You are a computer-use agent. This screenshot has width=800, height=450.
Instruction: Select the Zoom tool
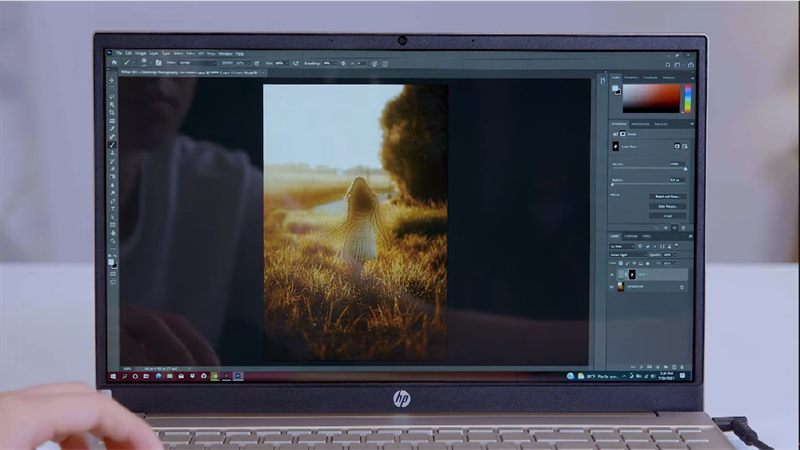(x=112, y=241)
